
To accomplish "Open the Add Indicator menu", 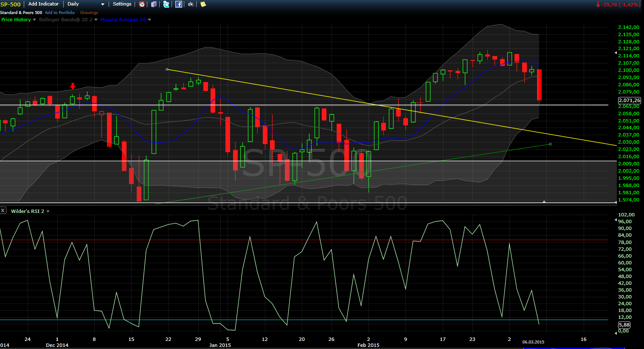I will [x=43, y=4].
